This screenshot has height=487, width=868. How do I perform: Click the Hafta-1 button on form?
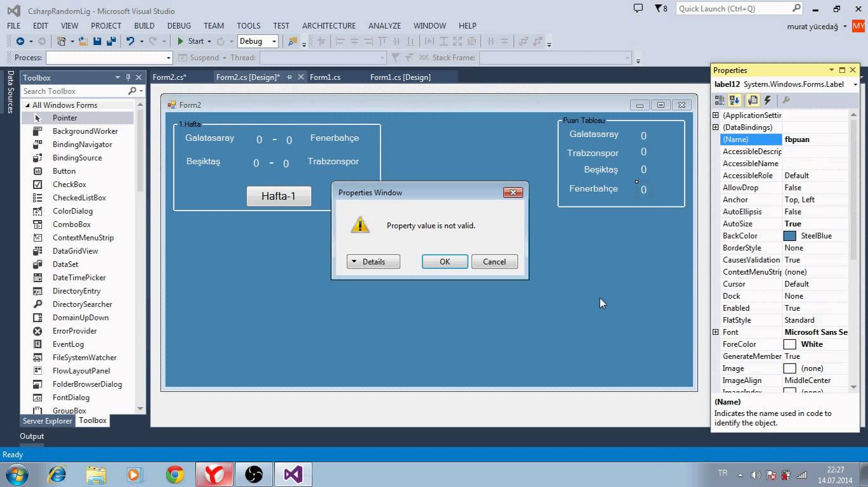coord(279,196)
